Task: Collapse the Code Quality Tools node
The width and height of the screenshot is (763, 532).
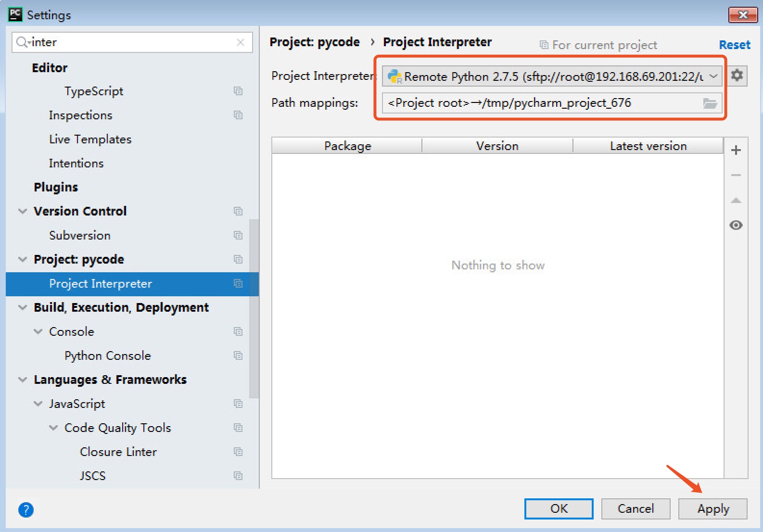Action: (53, 428)
